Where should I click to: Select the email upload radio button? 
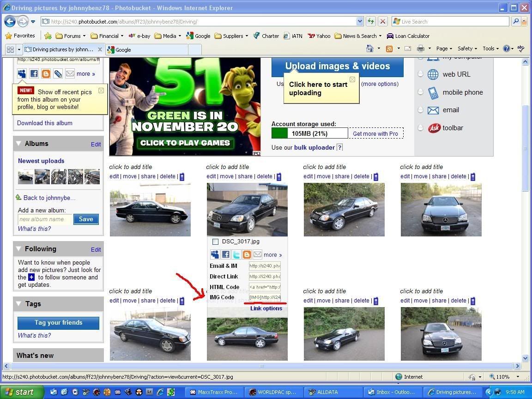pos(420,110)
